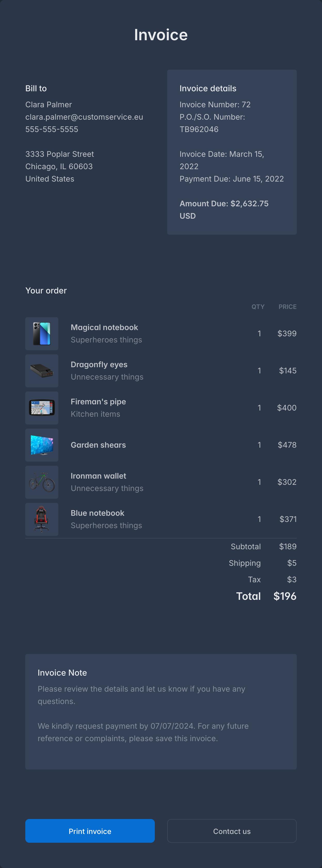Click the Contact us button
322x868 pixels.
(232, 831)
